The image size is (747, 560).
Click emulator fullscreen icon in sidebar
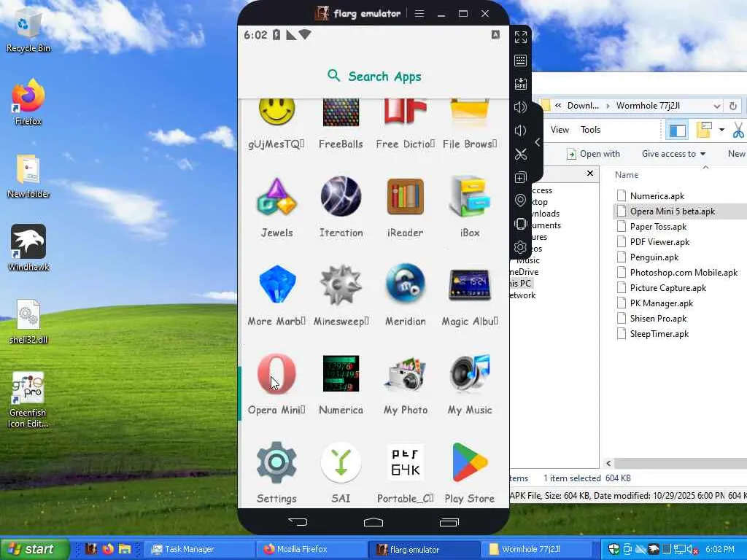pos(521,37)
